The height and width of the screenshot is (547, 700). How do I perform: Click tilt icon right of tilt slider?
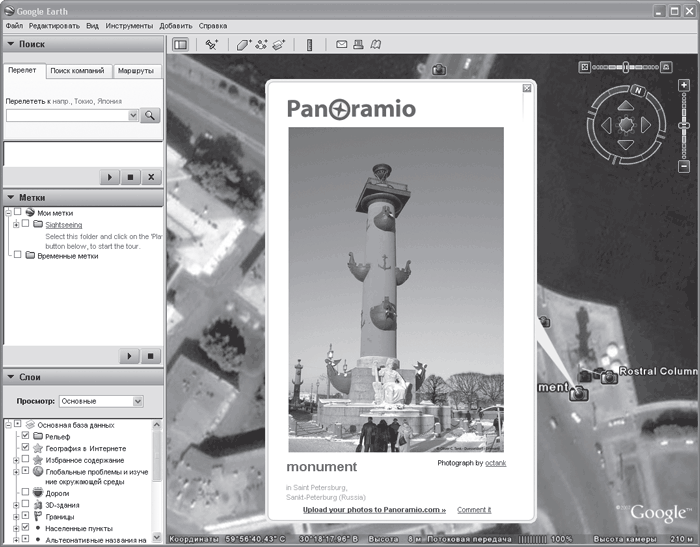[x=666, y=67]
